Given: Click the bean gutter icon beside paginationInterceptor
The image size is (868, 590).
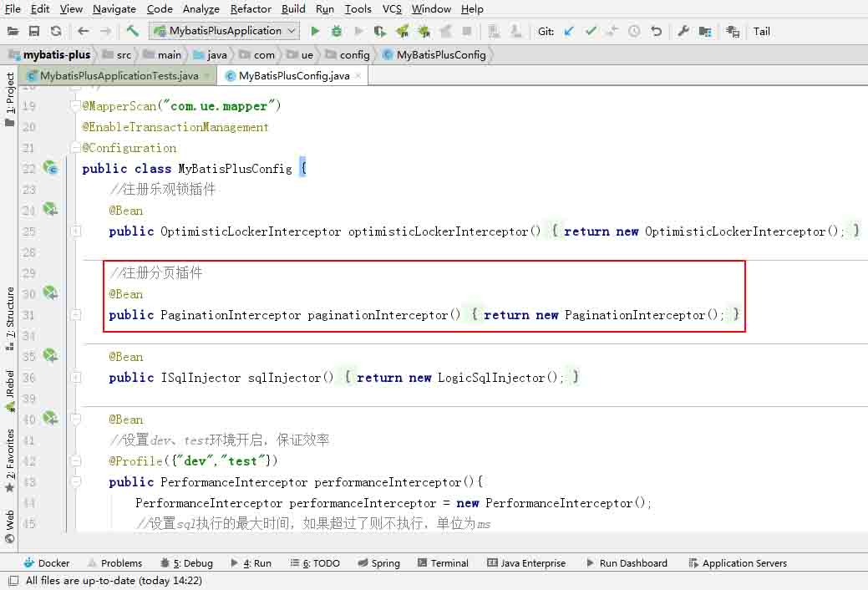Looking at the screenshot, I should [x=50, y=292].
